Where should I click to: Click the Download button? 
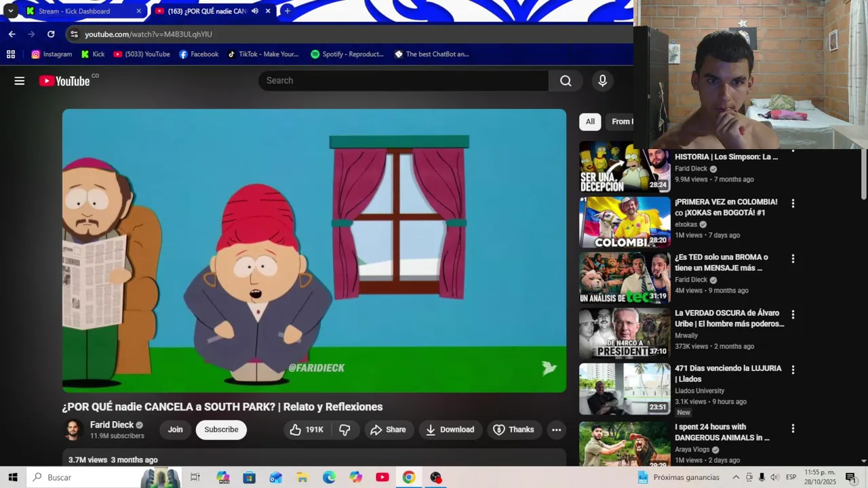pos(450,430)
